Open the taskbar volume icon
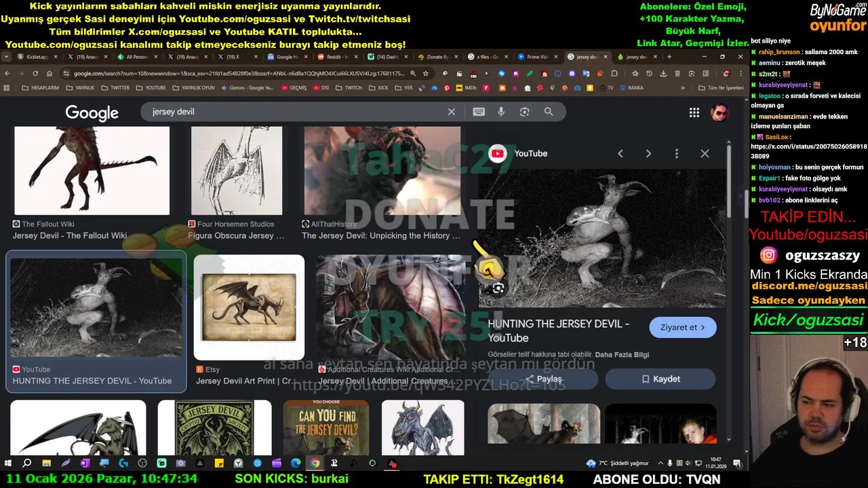The width and height of the screenshot is (868, 488). [x=689, y=464]
